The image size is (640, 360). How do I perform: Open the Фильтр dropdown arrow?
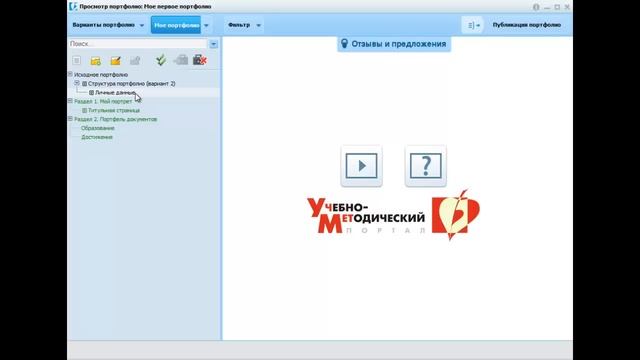point(258,25)
